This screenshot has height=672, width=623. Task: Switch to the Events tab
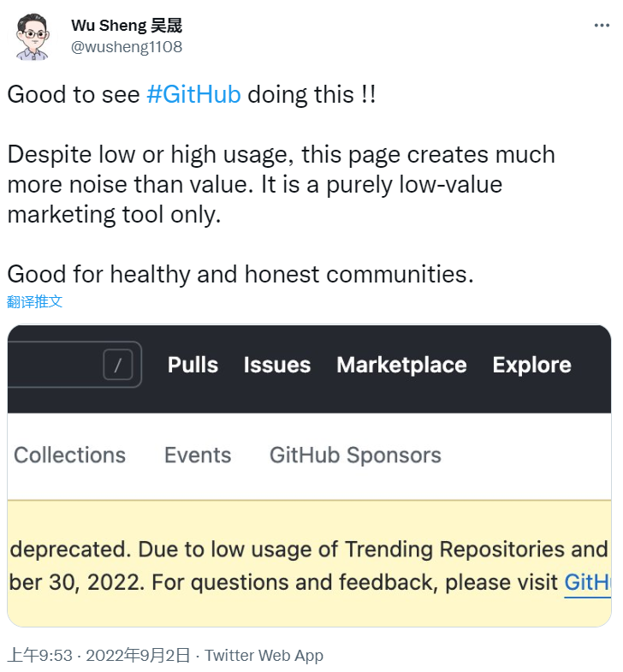coord(198,455)
